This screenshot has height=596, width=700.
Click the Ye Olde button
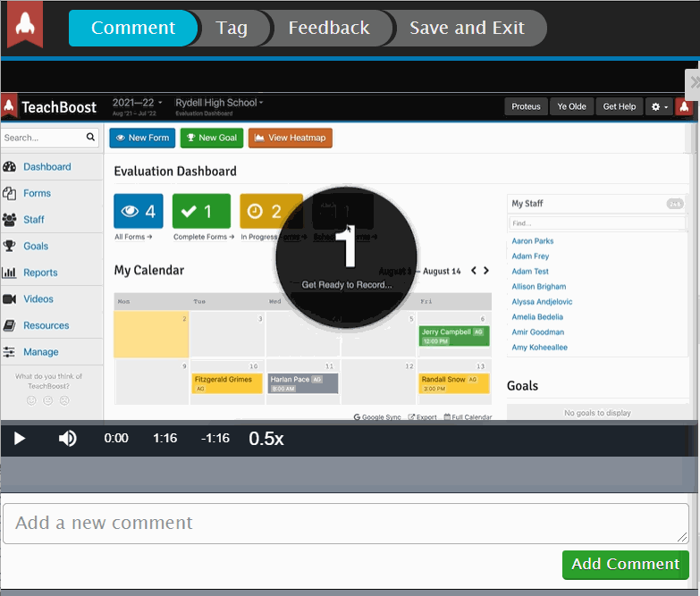coord(571,106)
